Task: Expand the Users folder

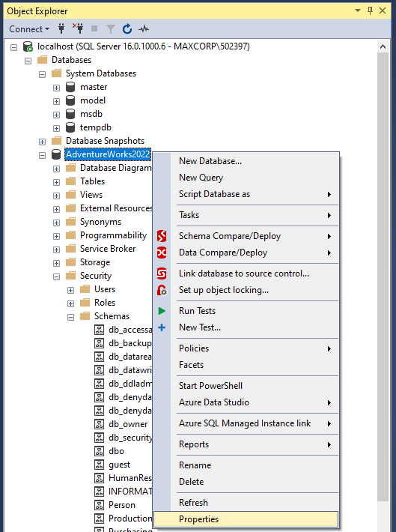Action: click(x=70, y=290)
